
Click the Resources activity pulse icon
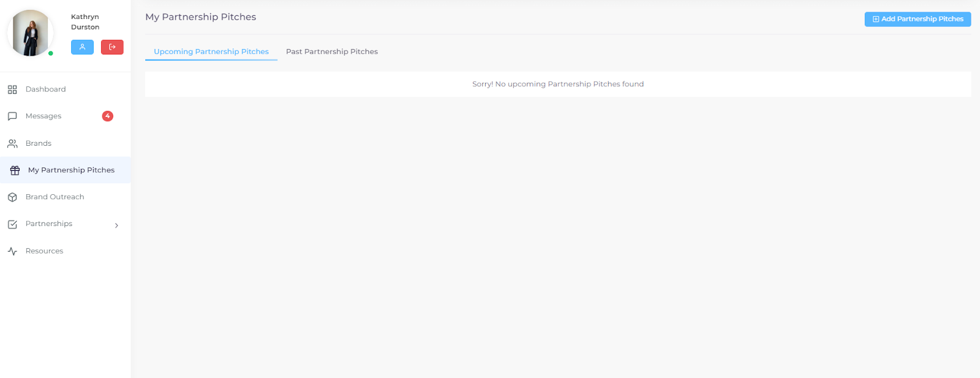(x=12, y=251)
